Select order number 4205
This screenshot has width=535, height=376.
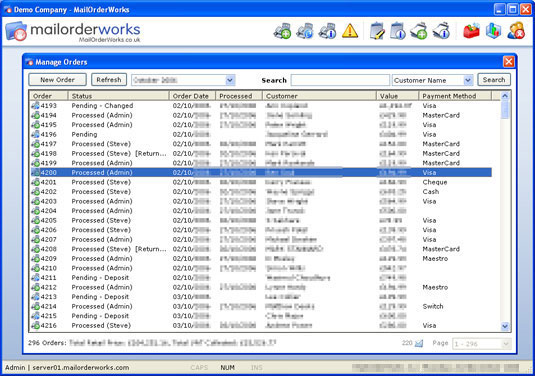point(48,220)
